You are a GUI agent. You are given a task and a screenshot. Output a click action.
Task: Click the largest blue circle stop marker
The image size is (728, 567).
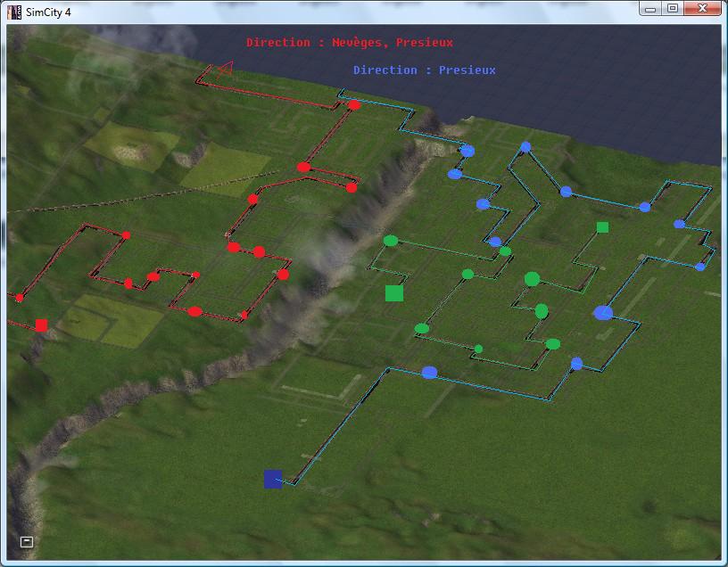coord(603,313)
